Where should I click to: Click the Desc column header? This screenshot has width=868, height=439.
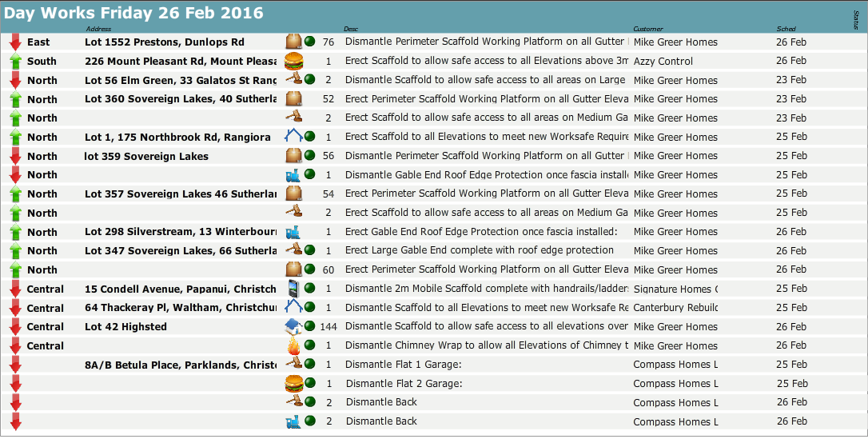tap(351, 29)
